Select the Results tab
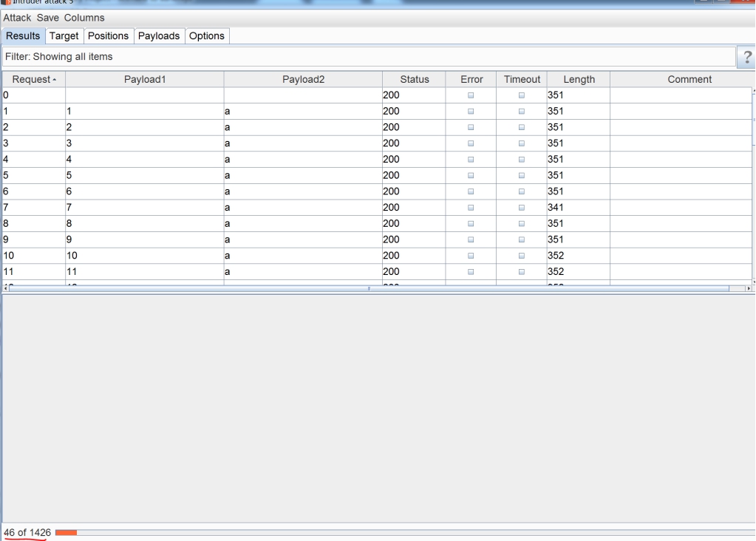 pos(23,35)
